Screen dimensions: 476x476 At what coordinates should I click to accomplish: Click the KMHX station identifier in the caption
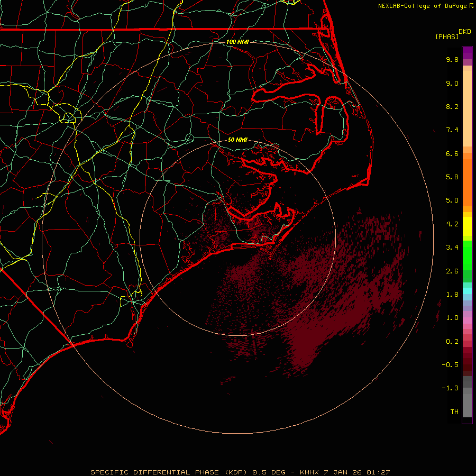(309, 472)
